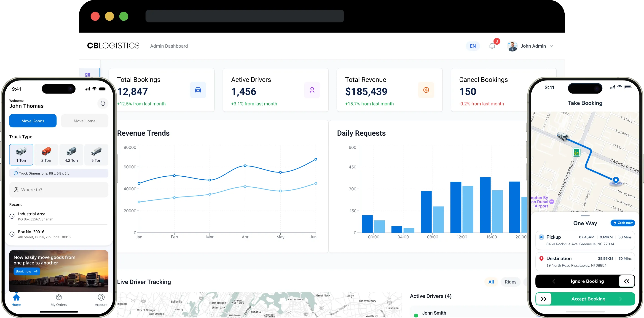Focus the Where to? destination field
Image resolution: width=644 pixels, height=318 pixels.
[59, 189]
